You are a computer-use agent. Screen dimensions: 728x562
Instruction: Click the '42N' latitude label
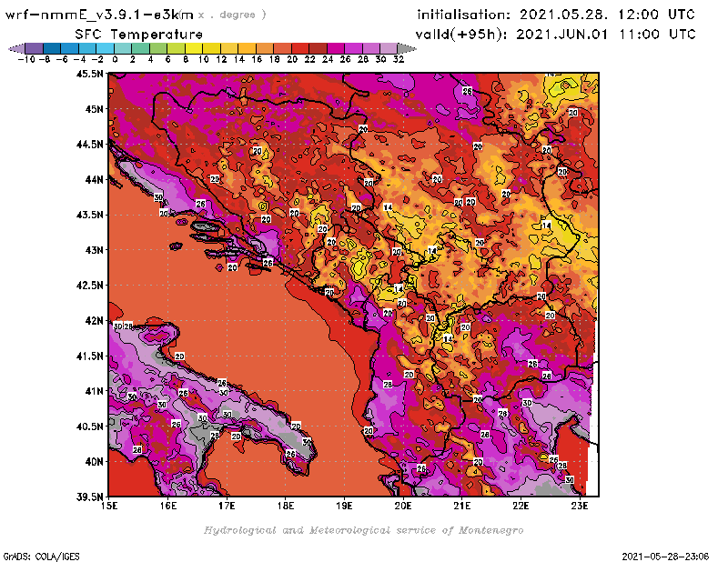[x=94, y=320]
